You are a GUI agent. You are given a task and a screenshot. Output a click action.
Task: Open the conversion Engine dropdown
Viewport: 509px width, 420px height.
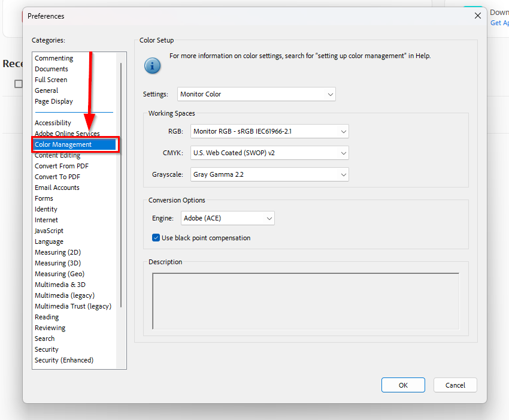[228, 218]
